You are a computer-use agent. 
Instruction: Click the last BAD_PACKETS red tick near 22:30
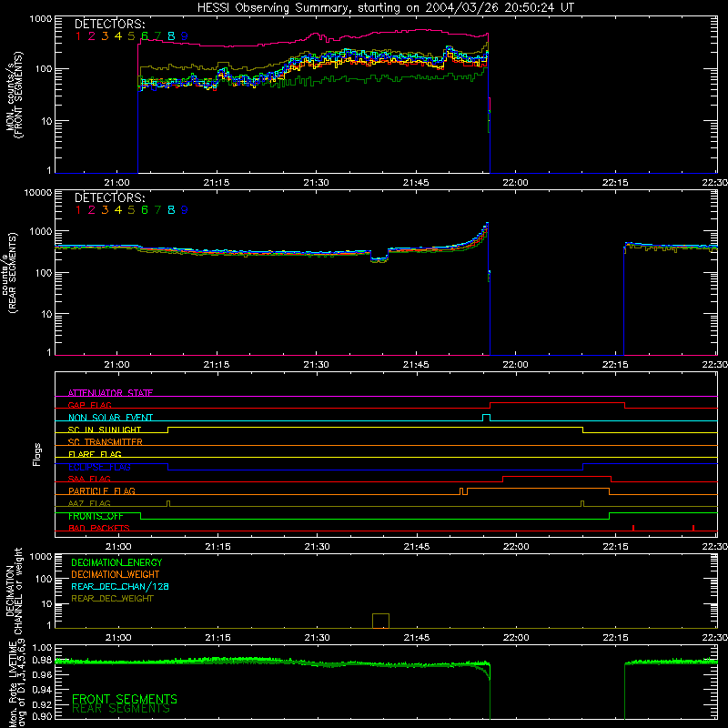(693, 528)
